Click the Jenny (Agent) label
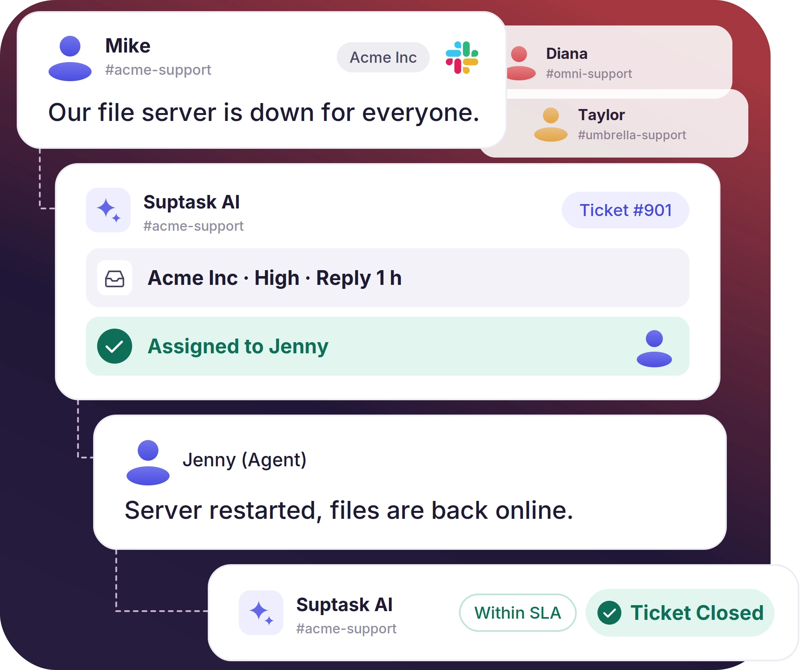812x670 pixels. (244, 460)
